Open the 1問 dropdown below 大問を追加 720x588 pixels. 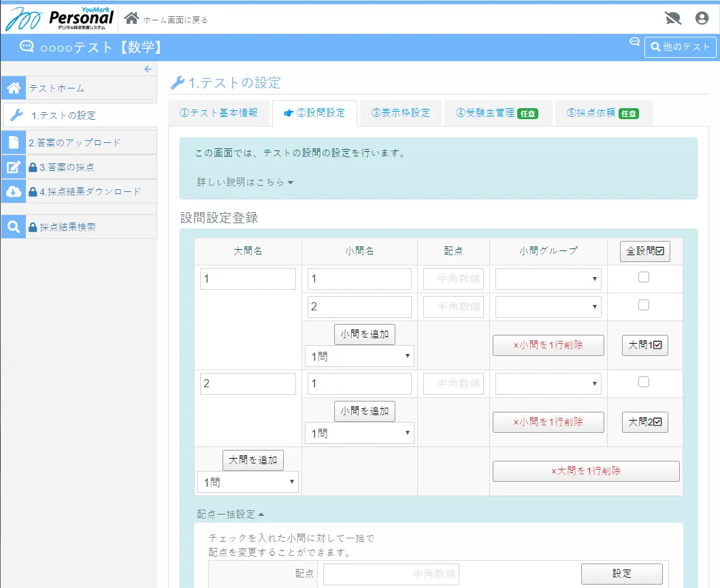(248, 483)
